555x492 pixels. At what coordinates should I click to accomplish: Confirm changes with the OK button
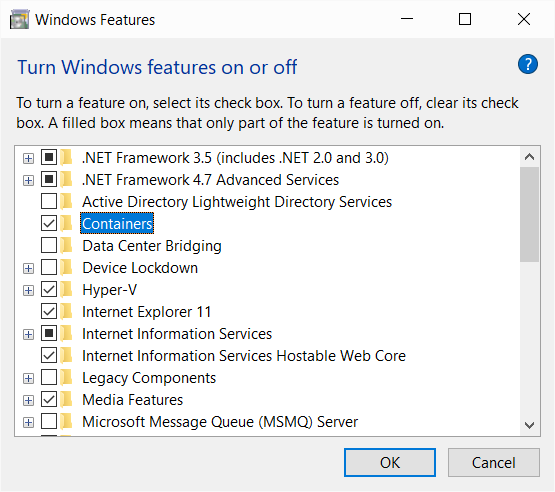(390, 462)
